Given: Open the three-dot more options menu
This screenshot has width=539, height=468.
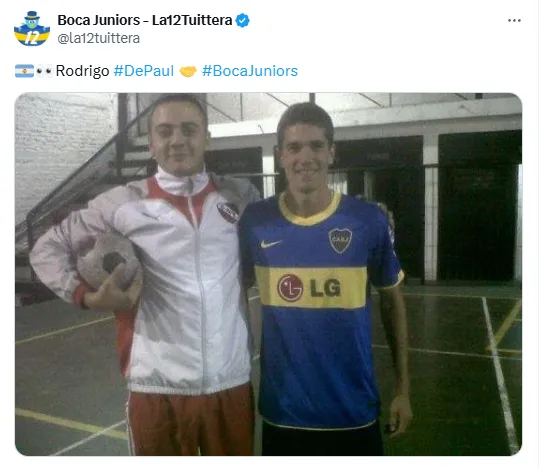Looking at the screenshot, I should click(514, 21).
